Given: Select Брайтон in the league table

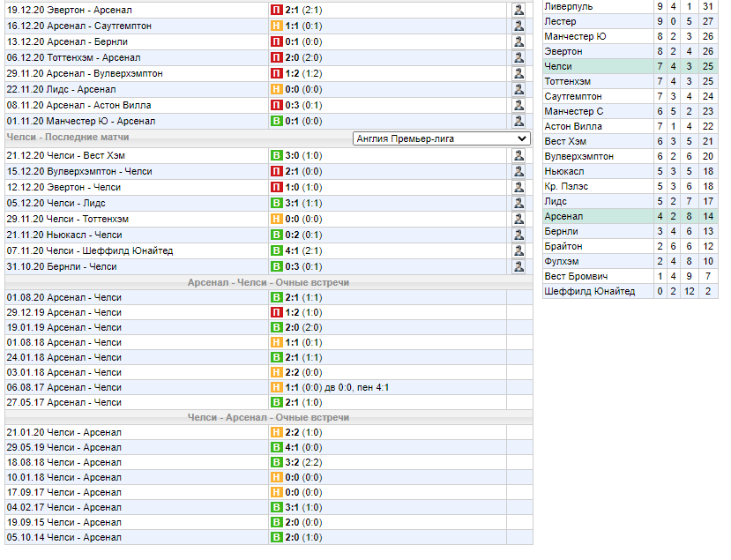Looking at the screenshot, I should (563, 246).
